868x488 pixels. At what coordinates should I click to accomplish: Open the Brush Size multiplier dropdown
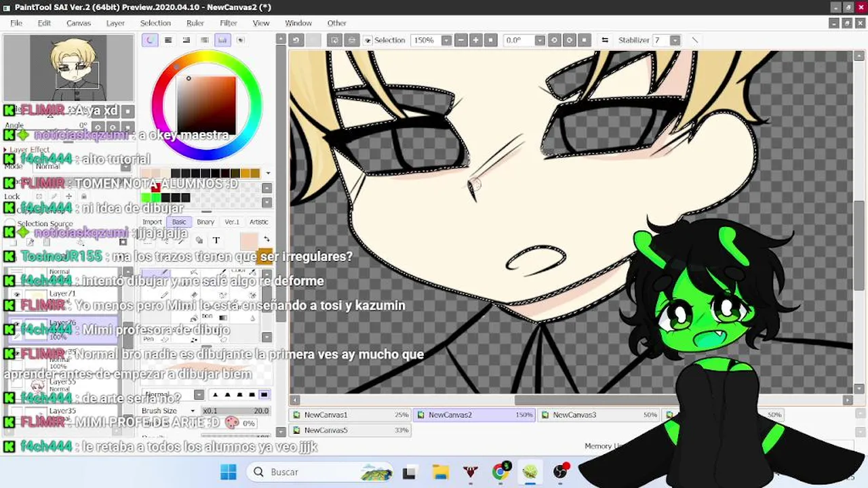[x=193, y=411]
